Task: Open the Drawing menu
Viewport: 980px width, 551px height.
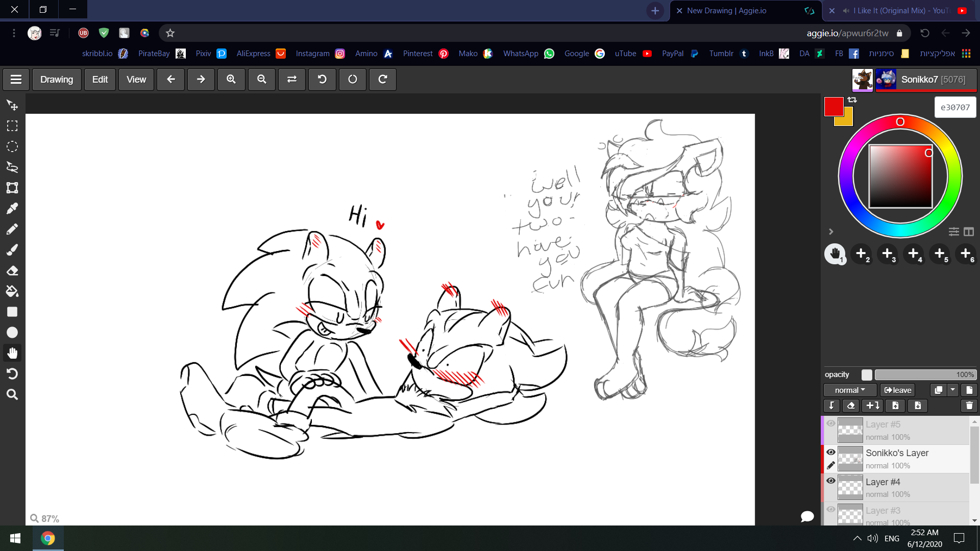Action: [x=57, y=80]
